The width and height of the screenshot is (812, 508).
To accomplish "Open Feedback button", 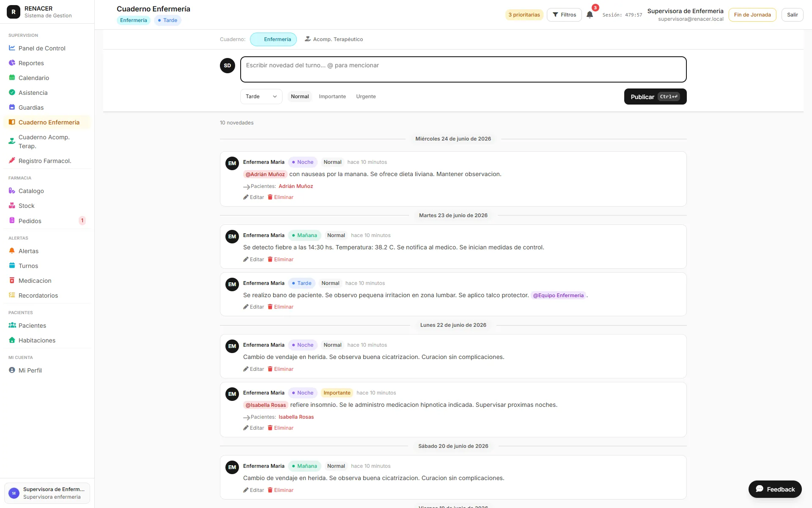I will tap(775, 489).
